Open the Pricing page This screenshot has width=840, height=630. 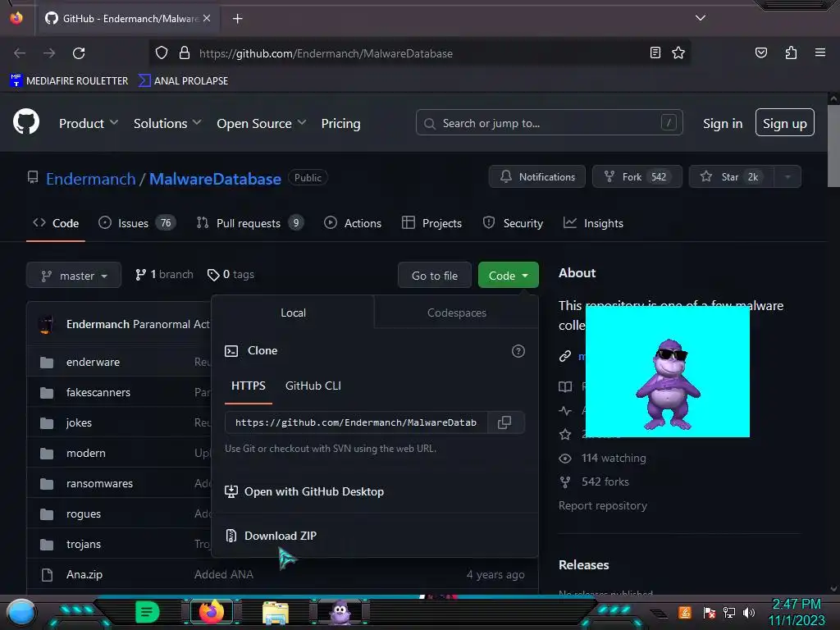pos(340,123)
